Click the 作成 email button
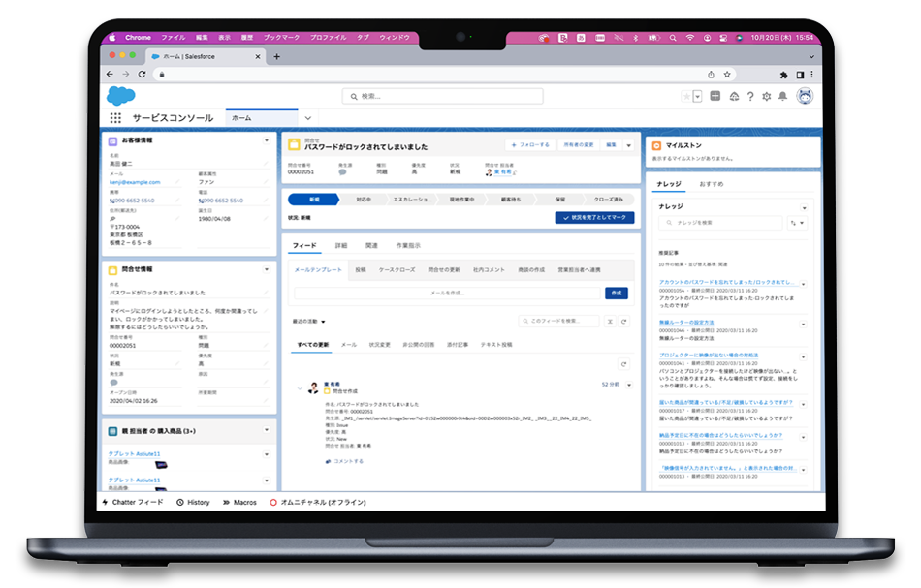921x588 pixels. click(x=617, y=293)
